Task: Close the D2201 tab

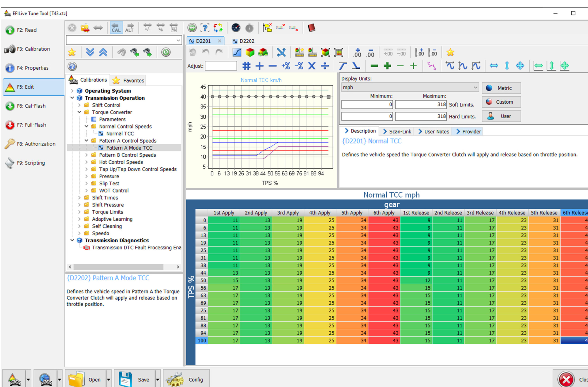Action: [219, 41]
